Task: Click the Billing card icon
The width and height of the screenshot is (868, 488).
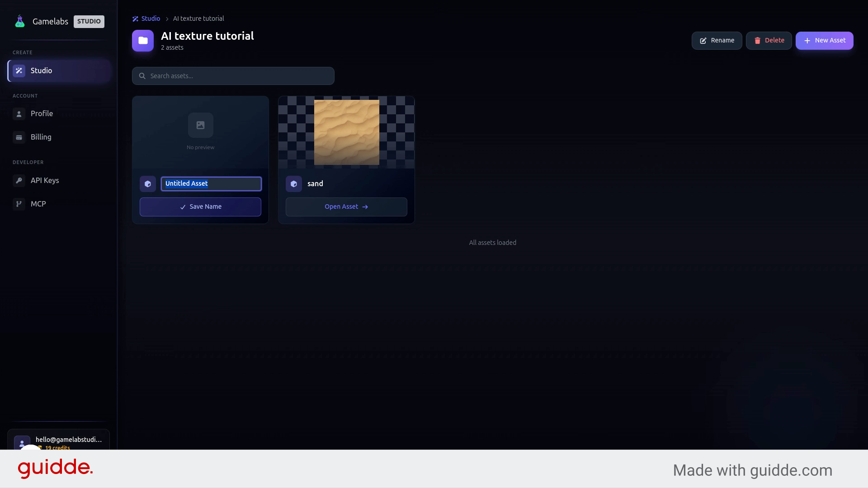Action: pyautogui.click(x=19, y=137)
